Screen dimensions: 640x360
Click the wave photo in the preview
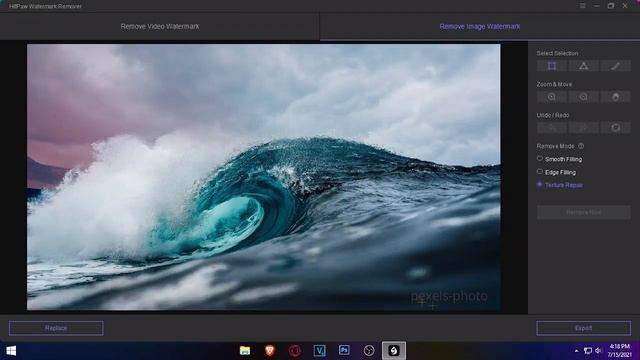click(x=264, y=177)
